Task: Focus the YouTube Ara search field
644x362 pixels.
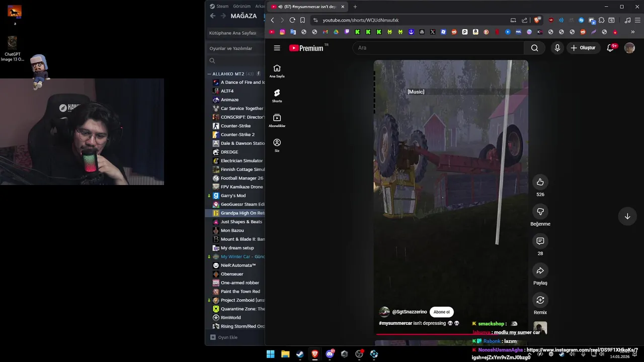Action: tap(438, 48)
